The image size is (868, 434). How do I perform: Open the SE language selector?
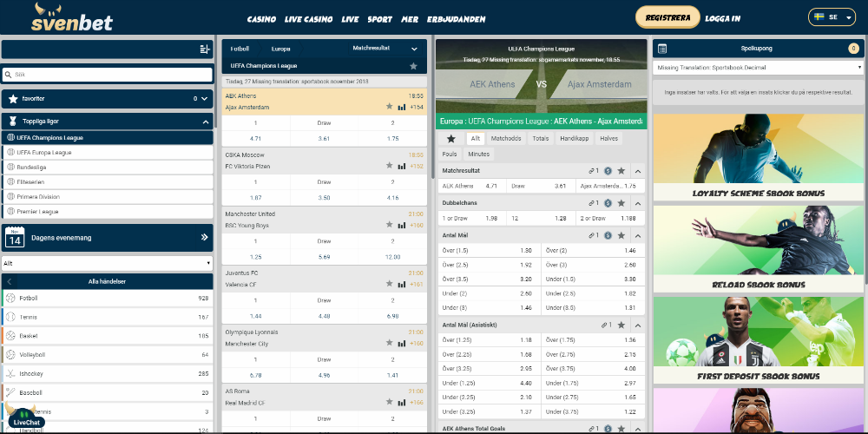pyautogui.click(x=832, y=17)
